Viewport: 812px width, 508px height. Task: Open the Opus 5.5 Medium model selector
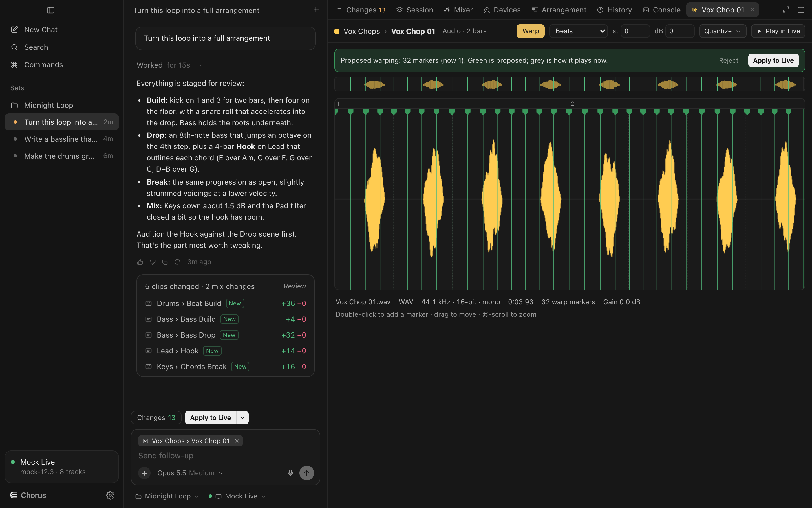pos(190,473)
